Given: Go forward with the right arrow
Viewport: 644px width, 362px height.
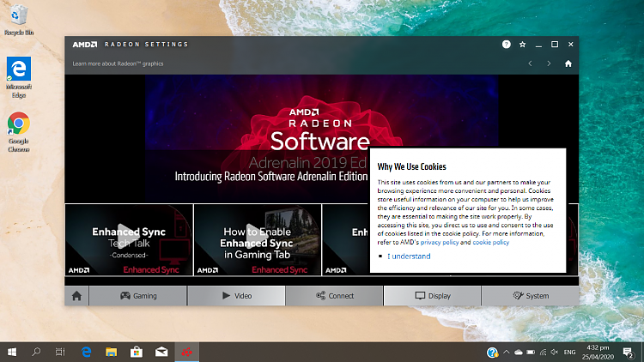Looking at the screenshot, I should pos(550,63).
